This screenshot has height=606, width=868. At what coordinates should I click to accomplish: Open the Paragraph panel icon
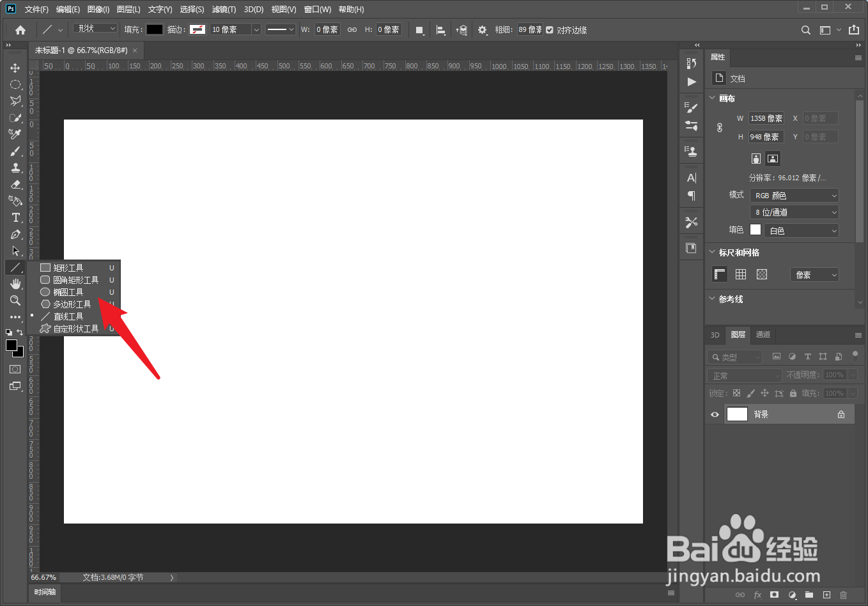click(692, 196)
